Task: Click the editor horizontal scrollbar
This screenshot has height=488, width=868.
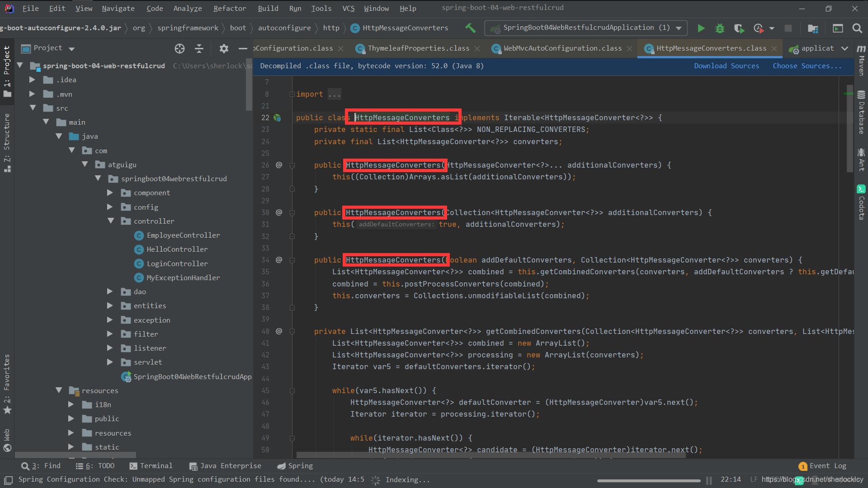Action: tap(491, 455)
